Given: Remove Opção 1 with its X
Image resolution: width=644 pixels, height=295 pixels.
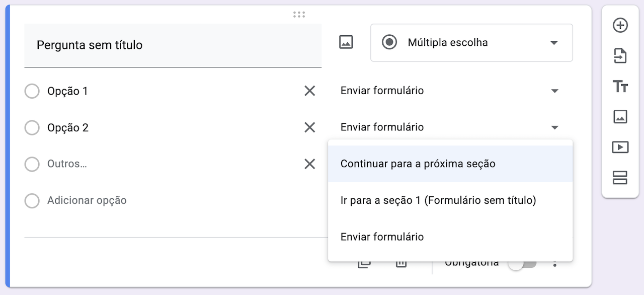Looking at the screenshot, I should coord(309,91).
